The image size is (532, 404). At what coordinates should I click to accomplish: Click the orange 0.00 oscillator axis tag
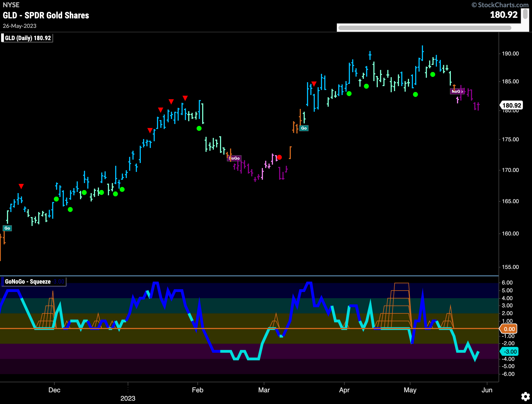click(x=509, y=329)
